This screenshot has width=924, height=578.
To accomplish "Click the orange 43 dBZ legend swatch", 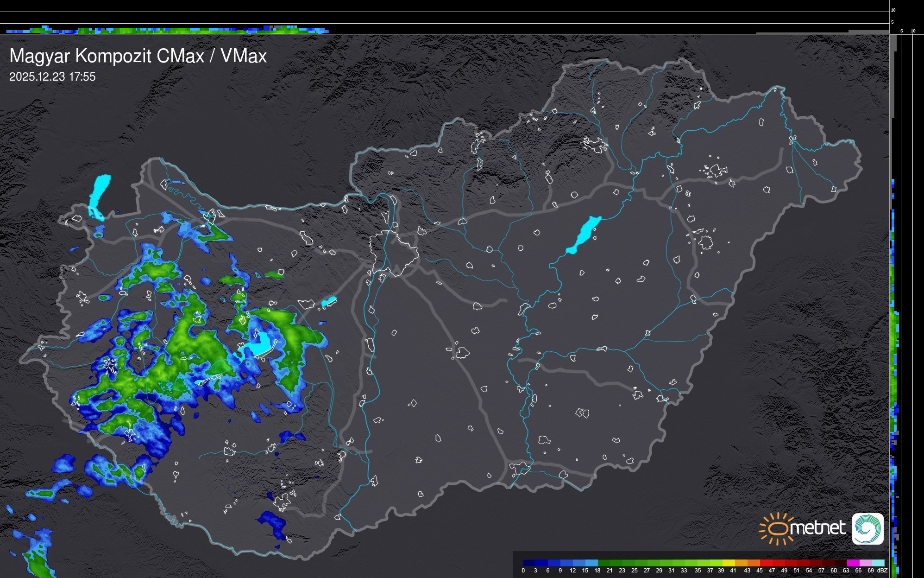I will coord(754,563).
